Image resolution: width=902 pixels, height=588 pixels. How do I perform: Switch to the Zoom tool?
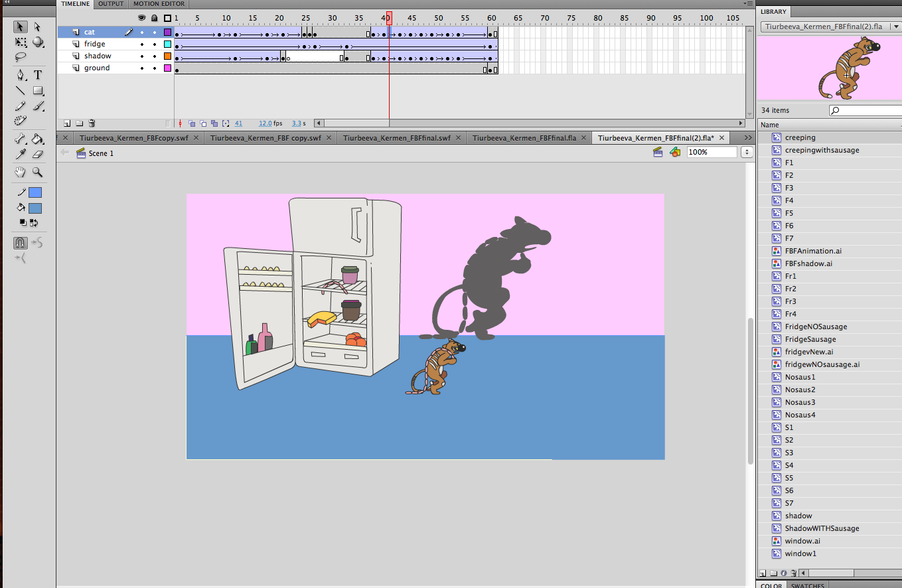[38, 171]
